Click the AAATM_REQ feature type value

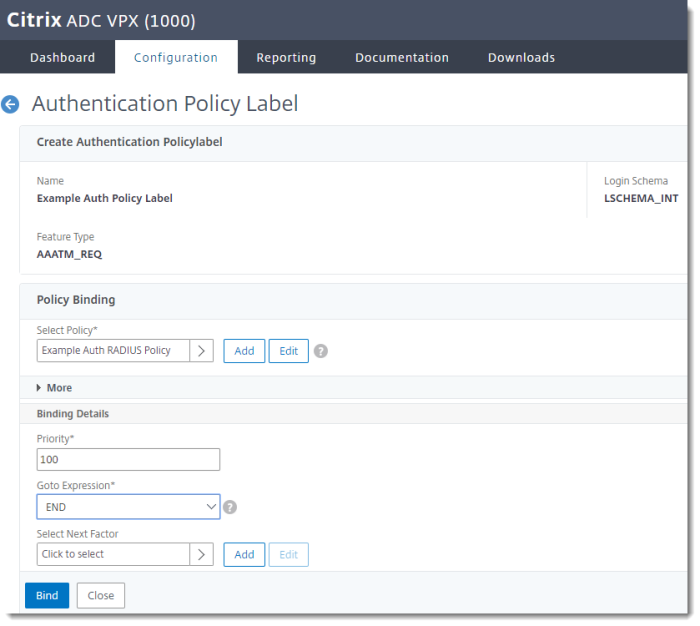coord(69,254)
